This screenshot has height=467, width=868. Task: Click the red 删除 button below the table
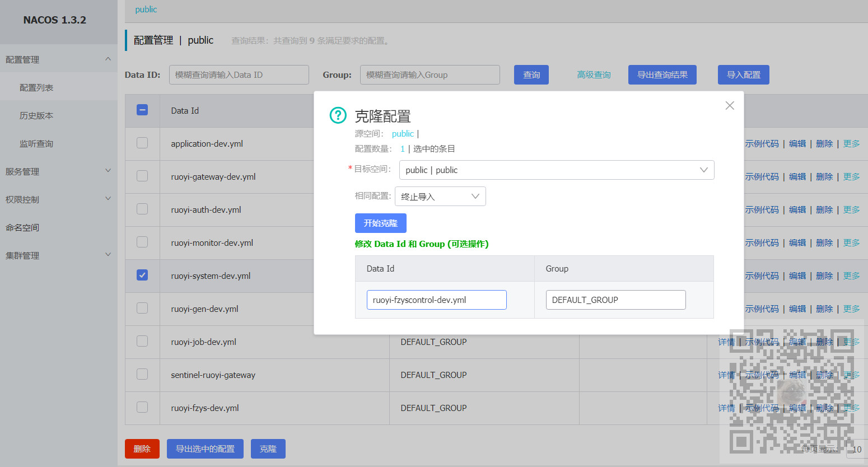(142, 449)
